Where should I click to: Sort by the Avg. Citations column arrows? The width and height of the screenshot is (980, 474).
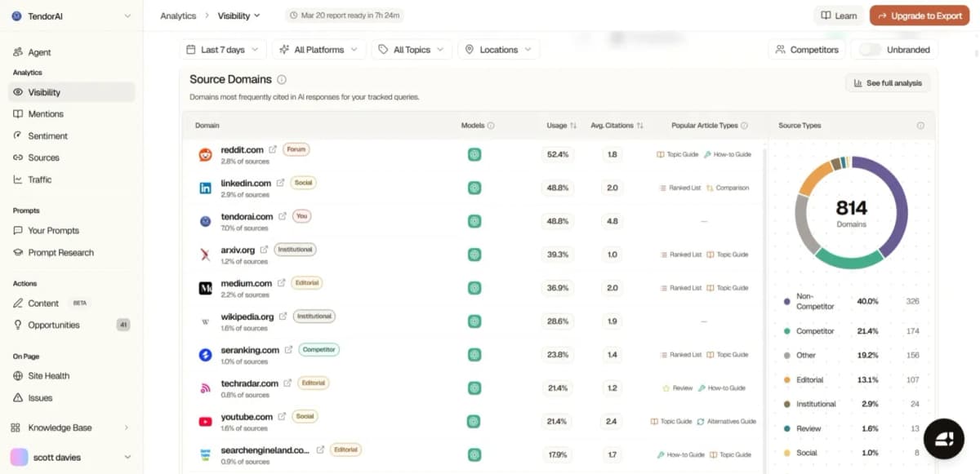[x=640, y=126]
